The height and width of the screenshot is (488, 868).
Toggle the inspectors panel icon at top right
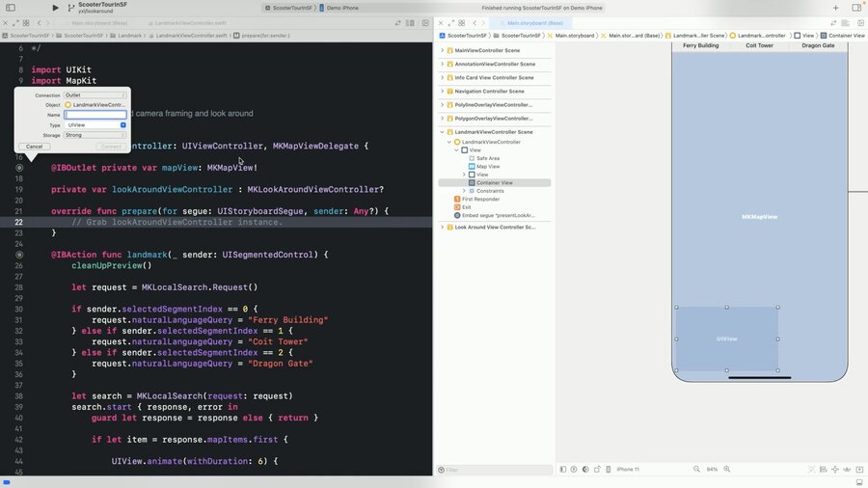(856, 8)
